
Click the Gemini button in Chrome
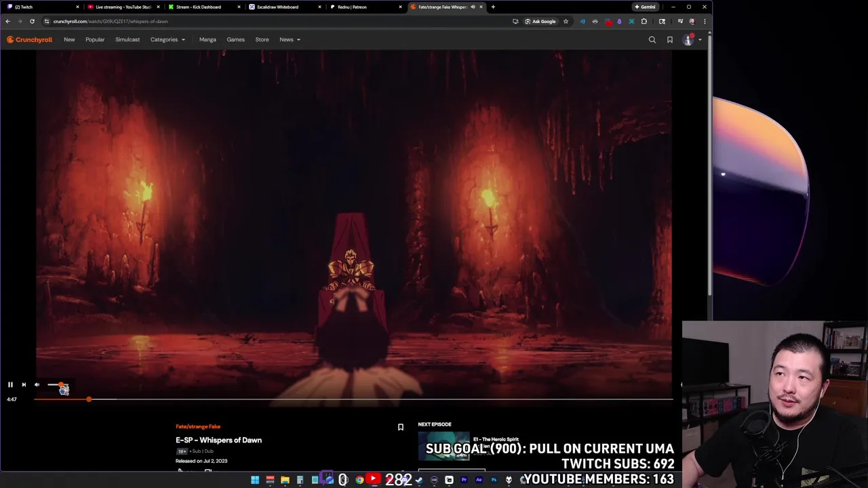pyautogui.click(x=645, y=7)
